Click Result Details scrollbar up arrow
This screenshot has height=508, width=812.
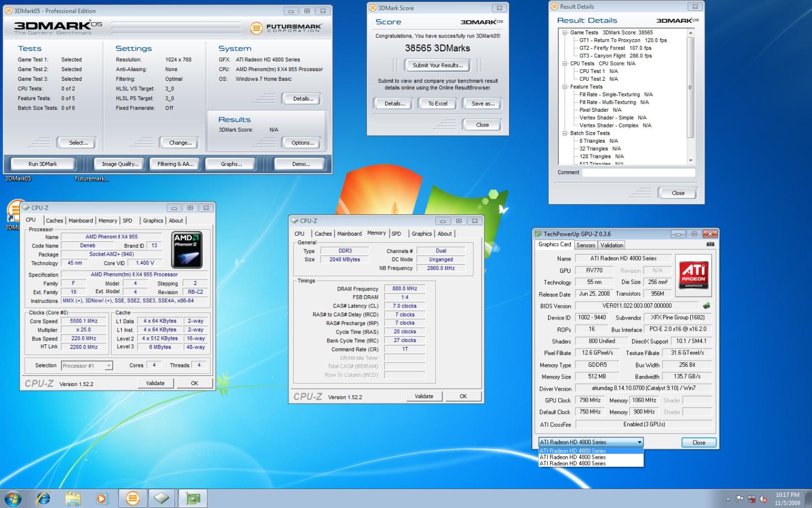pyautogui.click(x=690, y=33)
